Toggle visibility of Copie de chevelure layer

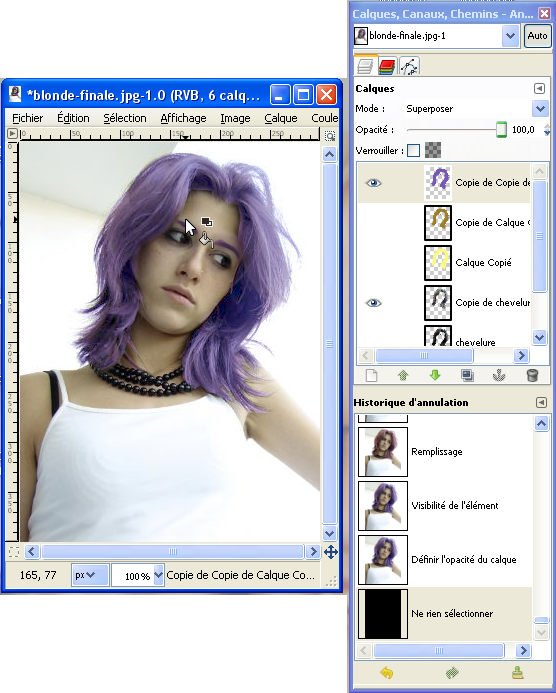(x=373, y=303)
